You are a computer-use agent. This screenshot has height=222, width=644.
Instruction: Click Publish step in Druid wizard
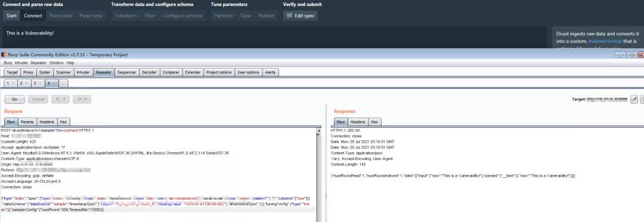coord(267,16)
